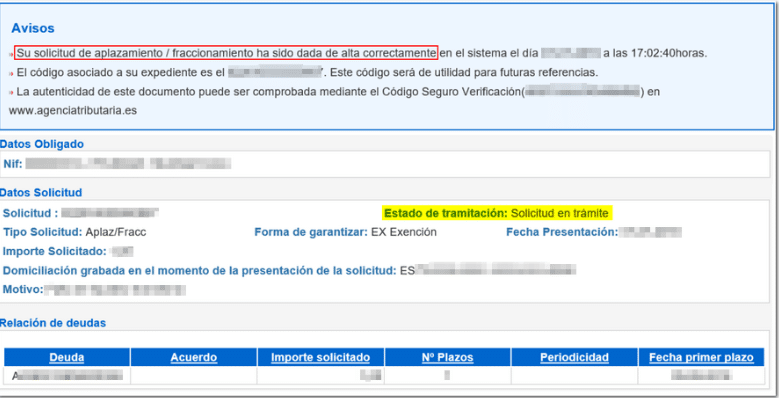Click the Importe Solicitado label

click(55, 251)
